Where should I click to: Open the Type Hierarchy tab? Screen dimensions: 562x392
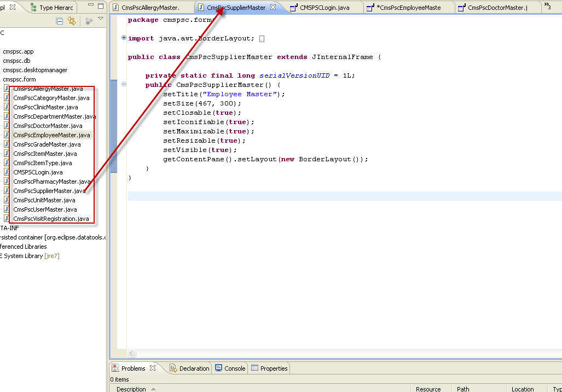[x=51, y=8]
